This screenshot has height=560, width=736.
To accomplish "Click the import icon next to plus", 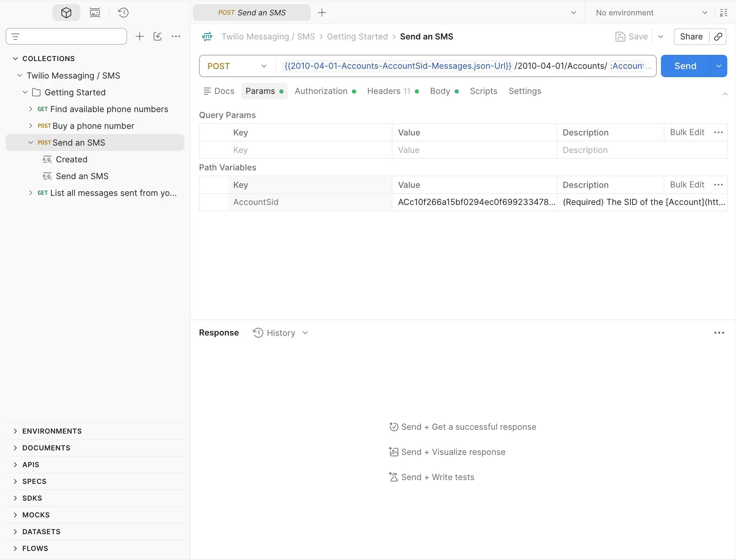I will coord(157,36).
